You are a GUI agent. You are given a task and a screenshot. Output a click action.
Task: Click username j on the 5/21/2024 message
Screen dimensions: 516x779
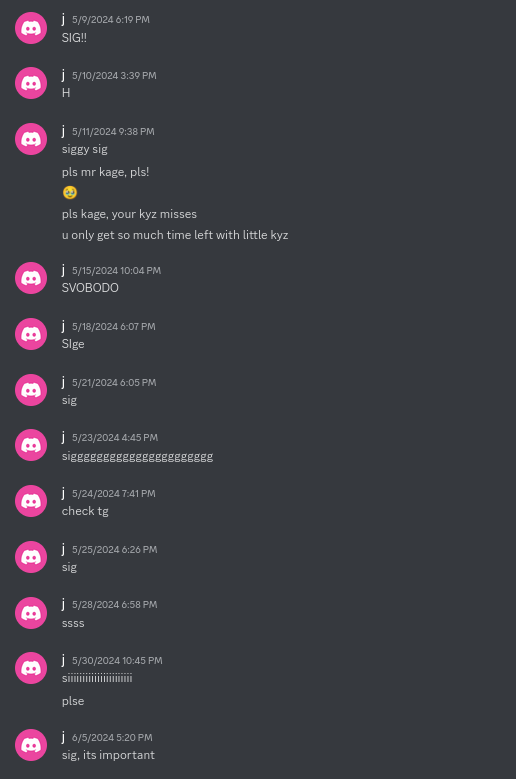pyautogui.click(x=64, y=382)
